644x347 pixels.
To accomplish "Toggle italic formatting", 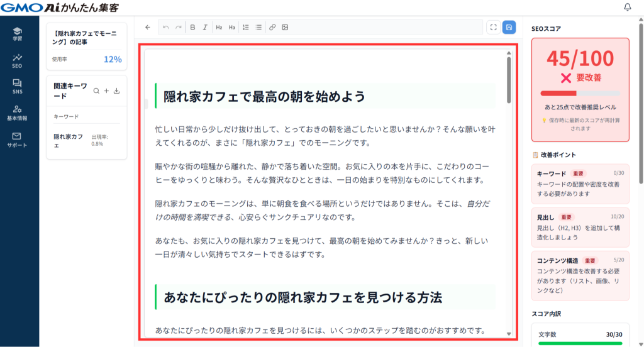I will pyautogui.click(x=205, y=27).
